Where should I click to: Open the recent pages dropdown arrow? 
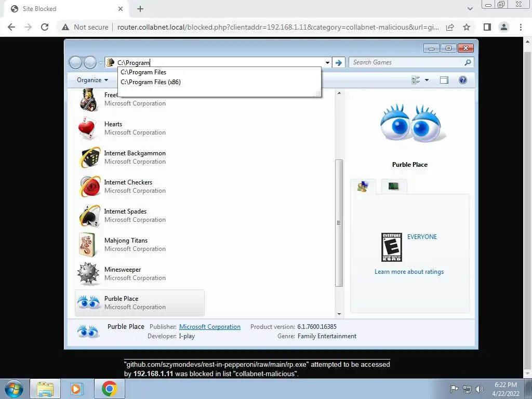point(100,62)
